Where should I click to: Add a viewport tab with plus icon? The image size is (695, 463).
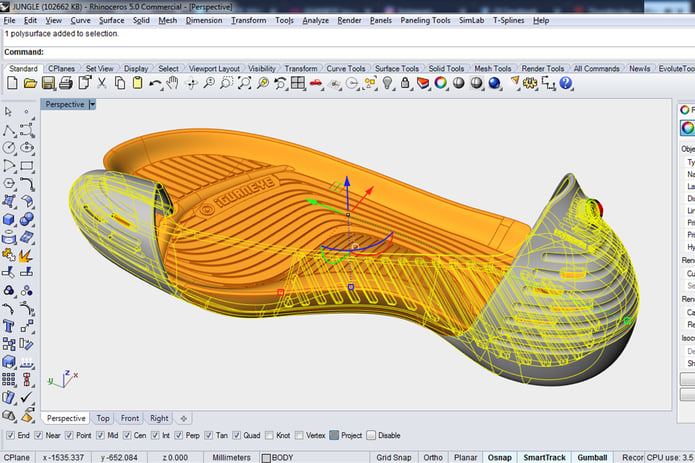click(184, 418)
